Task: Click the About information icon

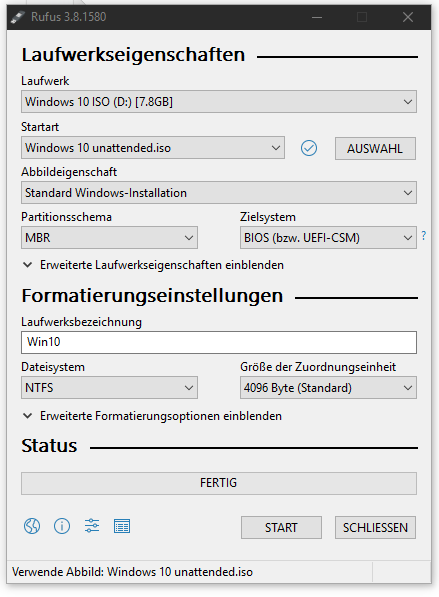Action: point(62,526)
